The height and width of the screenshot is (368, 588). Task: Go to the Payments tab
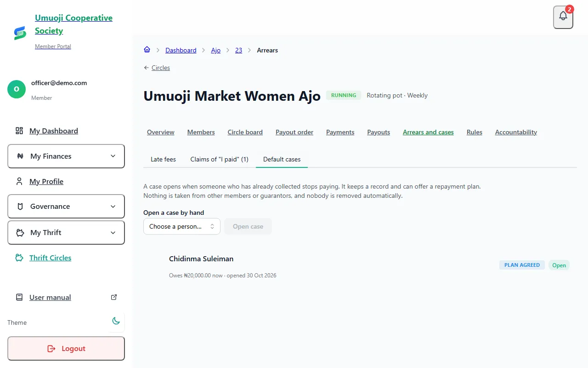pyautogui.click(x=340, y=132)
